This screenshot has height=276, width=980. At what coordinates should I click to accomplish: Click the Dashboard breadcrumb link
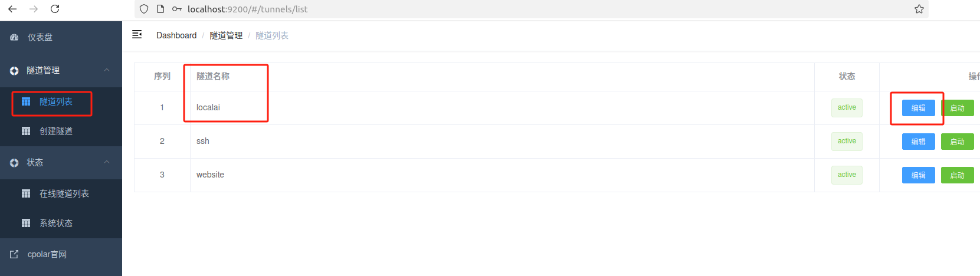[176, 35]
